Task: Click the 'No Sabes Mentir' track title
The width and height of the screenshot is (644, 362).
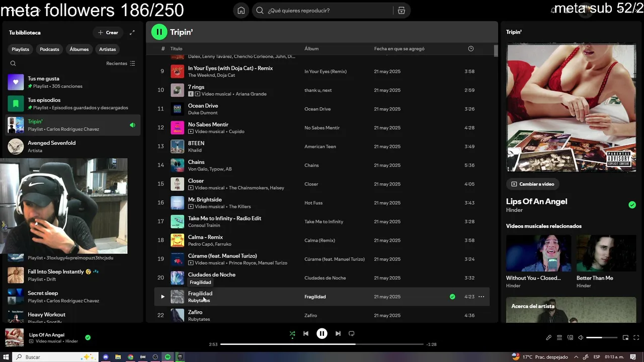Action: coord(208,125)
